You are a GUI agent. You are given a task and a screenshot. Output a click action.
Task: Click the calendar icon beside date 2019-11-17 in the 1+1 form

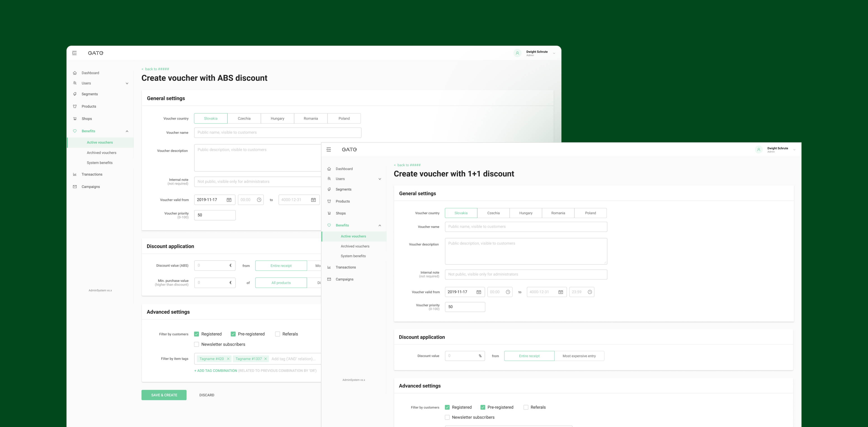(479, 292)
